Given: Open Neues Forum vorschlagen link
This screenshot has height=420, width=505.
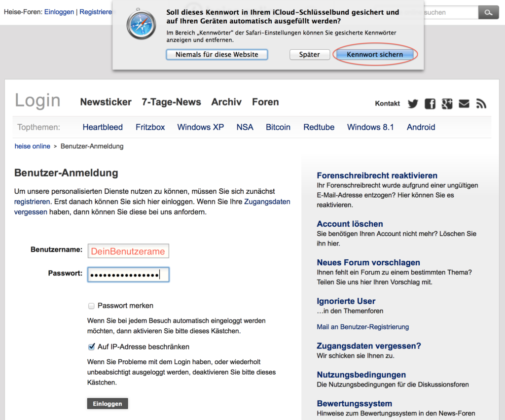Looking at the screenshot, I should point(368,262).
